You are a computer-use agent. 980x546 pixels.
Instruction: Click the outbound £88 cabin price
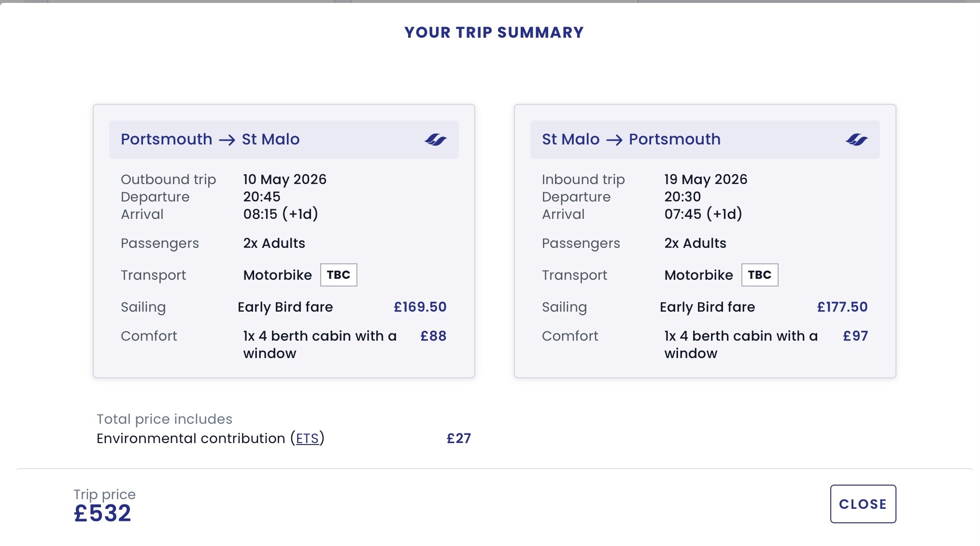(x=433, y=336)
